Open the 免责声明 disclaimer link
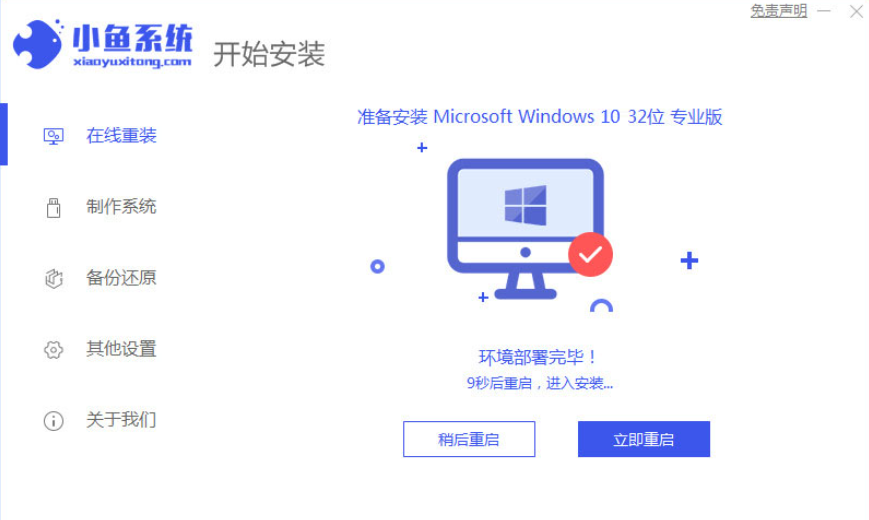The height and width of the screenshot is (520, 869). (779, 11)
